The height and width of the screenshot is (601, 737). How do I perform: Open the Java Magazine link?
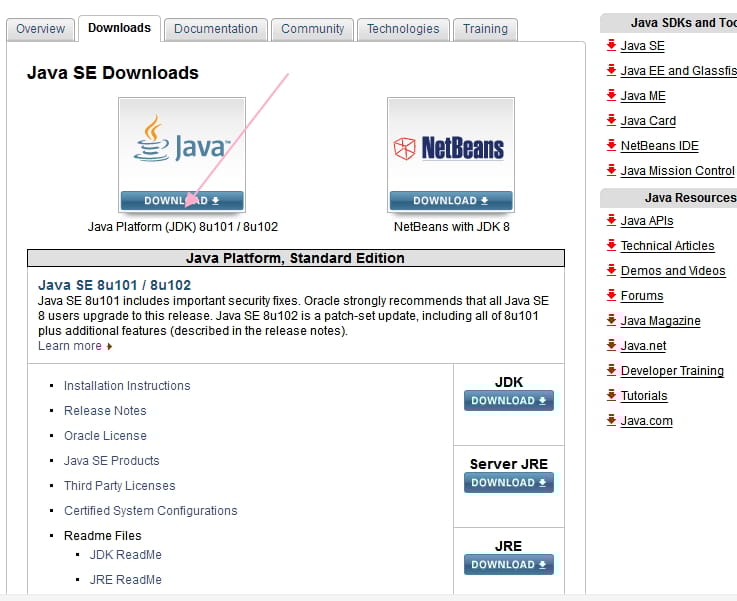(x=660, y=321)
